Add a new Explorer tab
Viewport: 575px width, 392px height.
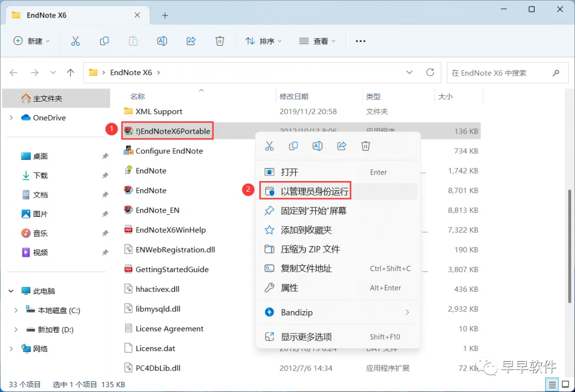click(165, 15)
